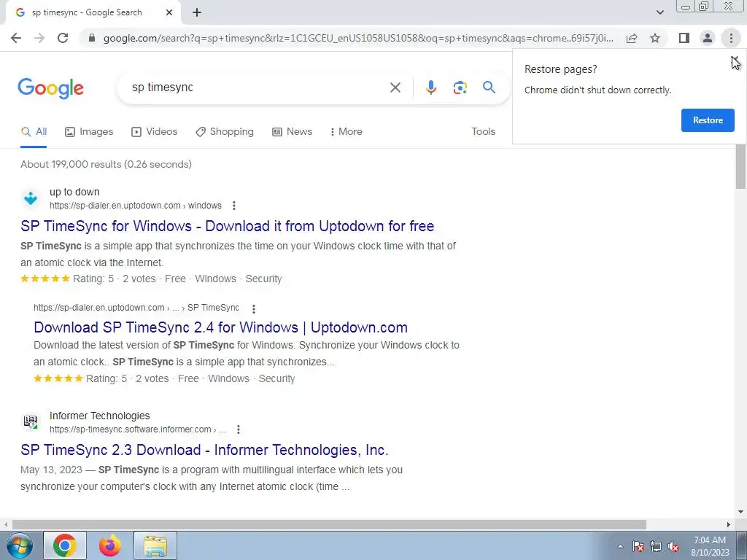The height and width of the screenshot is (560, 747).
Task: Submit search with the magnifier icon
Action: tap(489, 87)
